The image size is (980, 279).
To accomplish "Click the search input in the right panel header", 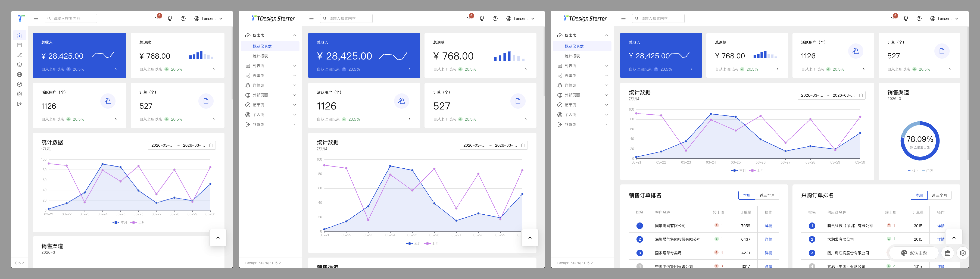I will pos(658,18).
